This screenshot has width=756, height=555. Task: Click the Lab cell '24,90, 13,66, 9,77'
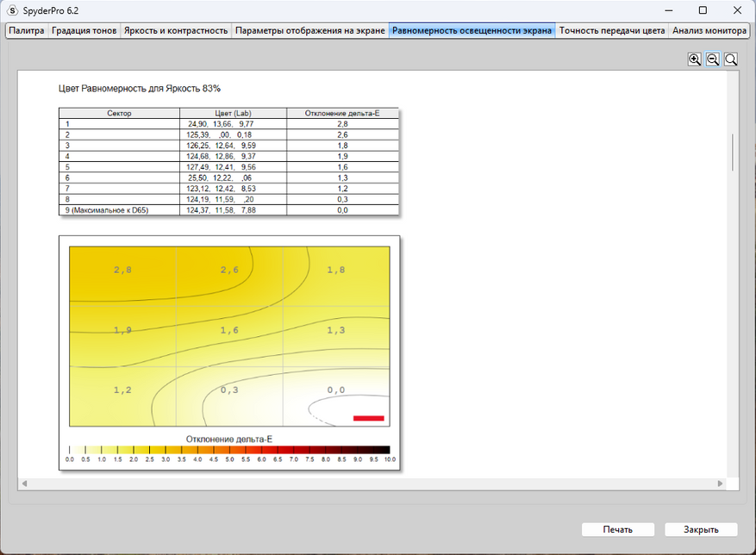[233, 124]
